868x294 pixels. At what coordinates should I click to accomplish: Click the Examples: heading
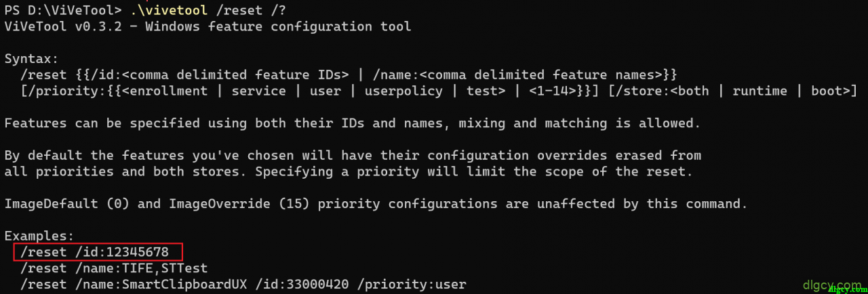[39, 236]
